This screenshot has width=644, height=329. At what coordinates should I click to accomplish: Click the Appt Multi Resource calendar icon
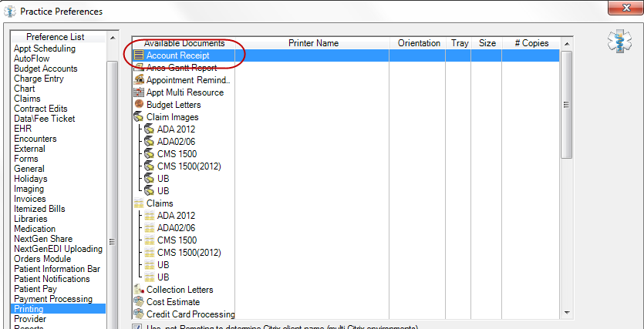140,92
